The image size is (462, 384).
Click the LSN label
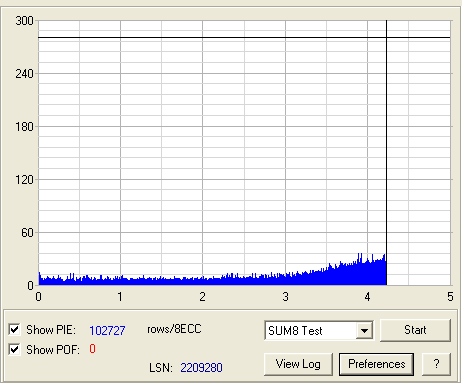[x=161, y=368]
